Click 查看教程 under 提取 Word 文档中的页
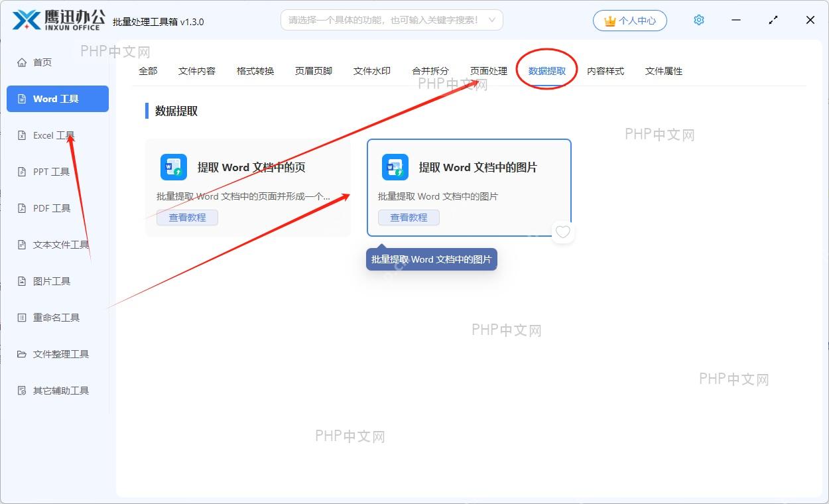This screenshot has width=829, height=504. 187,218
